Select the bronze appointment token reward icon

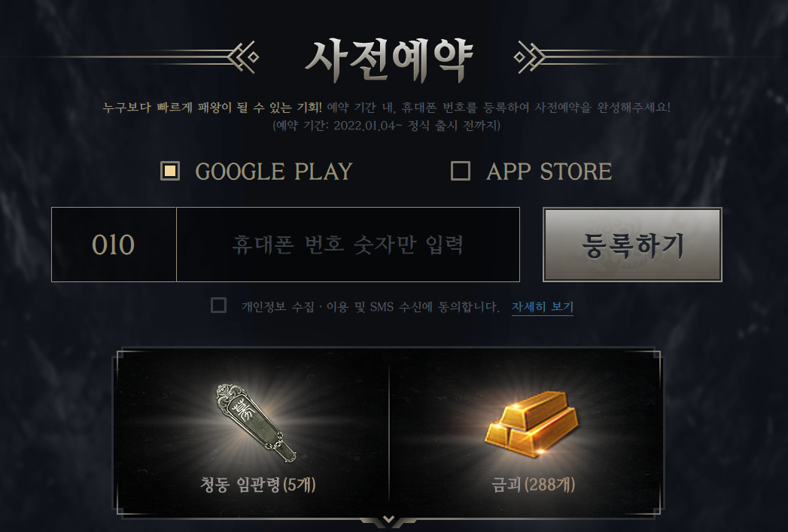(256, 423)
